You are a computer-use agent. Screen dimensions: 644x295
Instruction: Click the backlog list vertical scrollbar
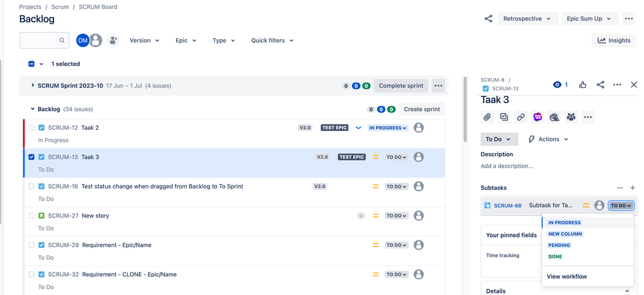tap(465, 110)
